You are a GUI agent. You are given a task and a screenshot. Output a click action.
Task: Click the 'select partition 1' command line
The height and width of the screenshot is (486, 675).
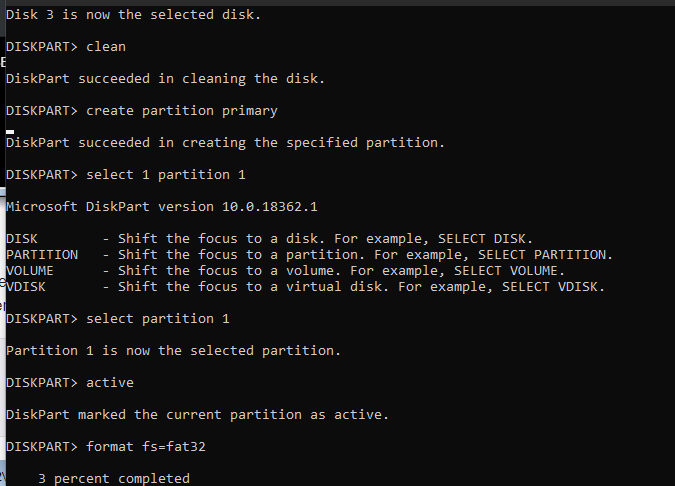[x=117, y=319]
